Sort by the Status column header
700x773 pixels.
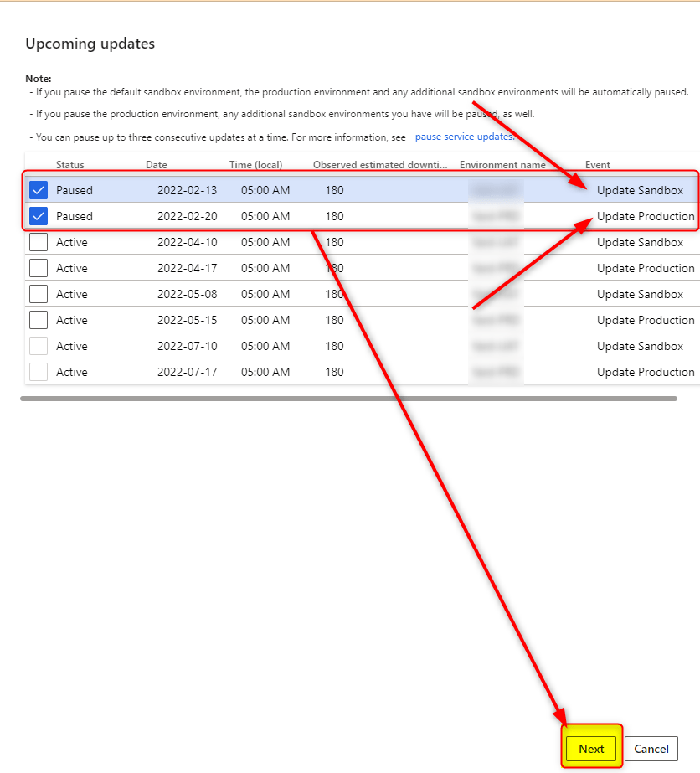70,165
